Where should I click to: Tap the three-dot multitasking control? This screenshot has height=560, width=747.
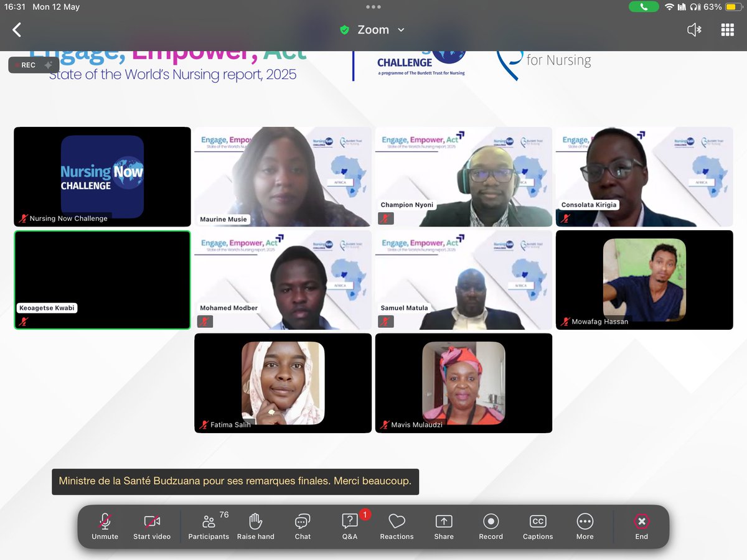pos(374,7)
